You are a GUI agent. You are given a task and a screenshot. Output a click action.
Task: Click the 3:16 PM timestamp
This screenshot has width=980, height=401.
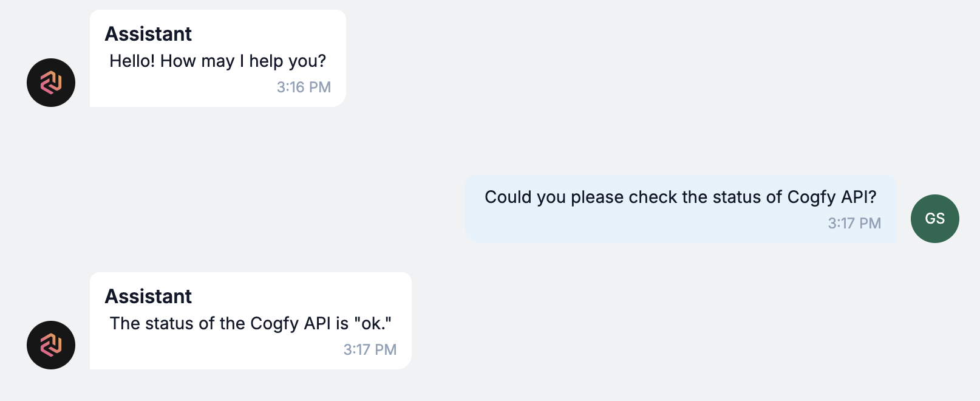[304, 87]
